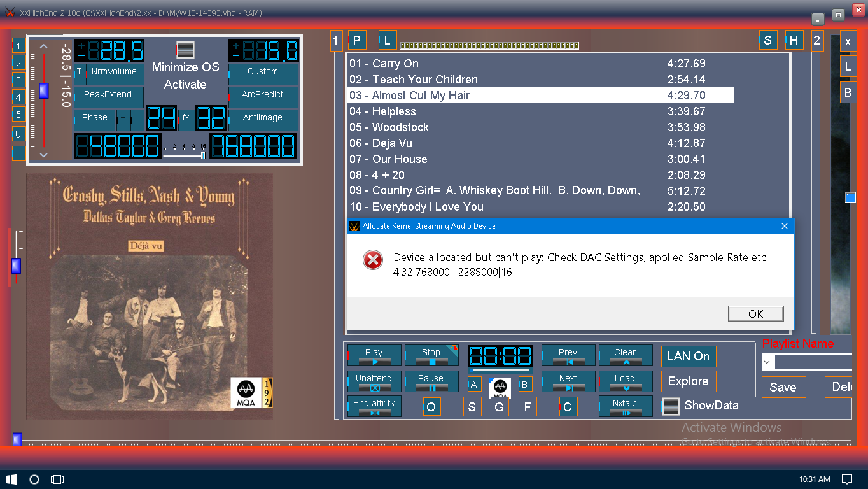Open the Windows Start menu

point(11,479)
